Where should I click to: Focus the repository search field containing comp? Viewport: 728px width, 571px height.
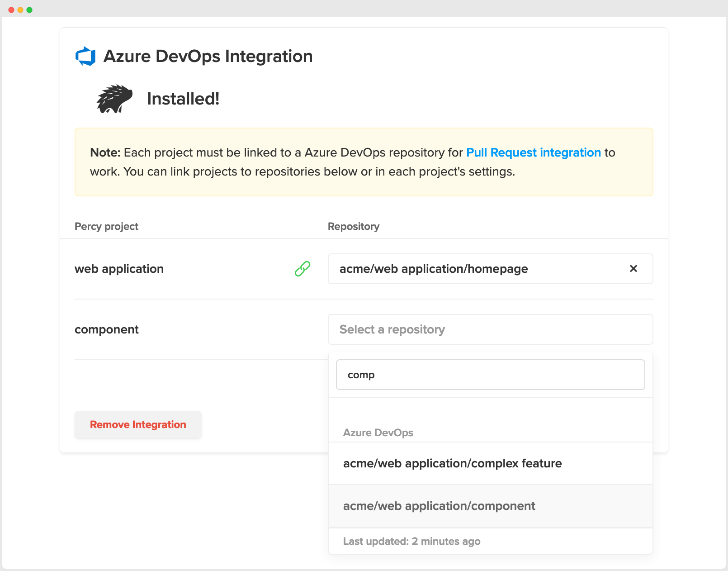[490, 375]
